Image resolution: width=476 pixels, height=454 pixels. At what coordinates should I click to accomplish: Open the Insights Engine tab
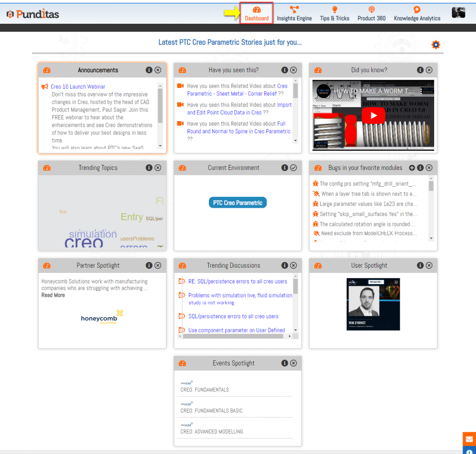coord(294,14)
